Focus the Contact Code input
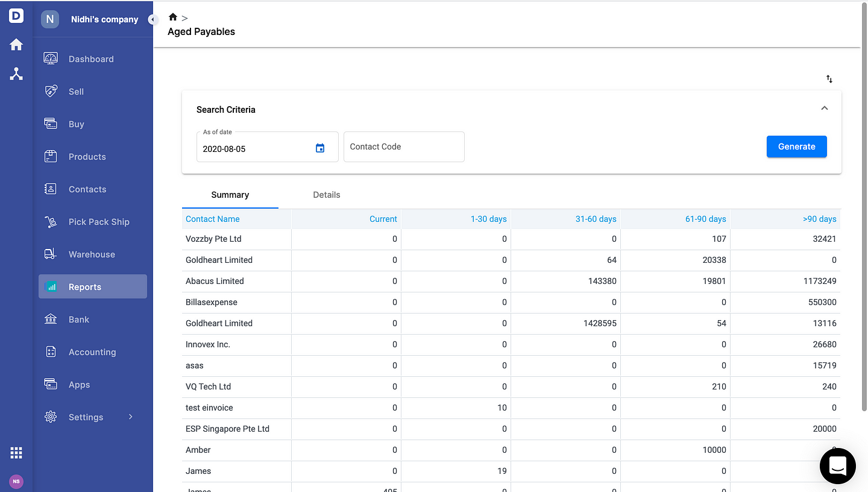868x492 pixels. click(x=404, y=147)
